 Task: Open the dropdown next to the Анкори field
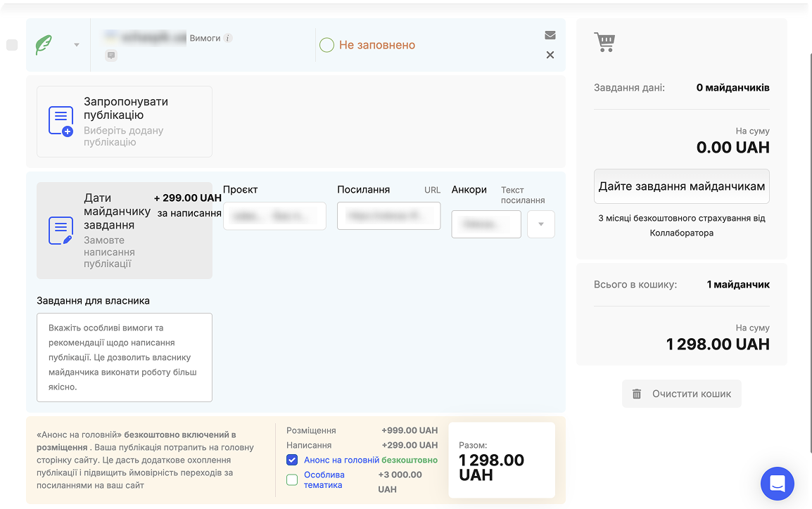(540, 224)
